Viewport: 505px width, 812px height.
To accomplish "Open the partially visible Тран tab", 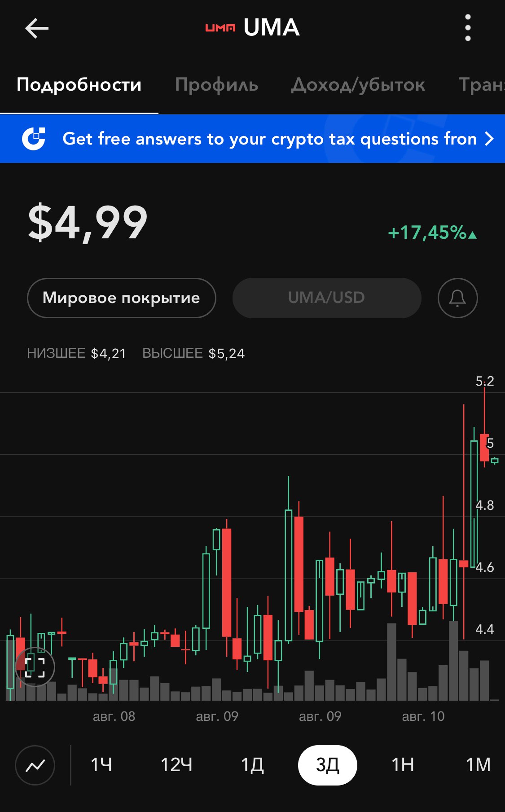I will click(x=481, y=84).
